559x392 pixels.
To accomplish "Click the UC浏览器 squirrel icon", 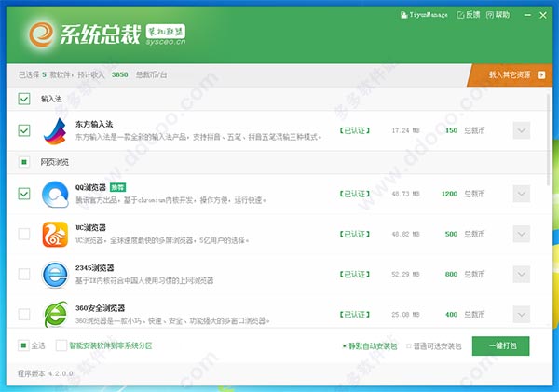I will click(55, 234).
